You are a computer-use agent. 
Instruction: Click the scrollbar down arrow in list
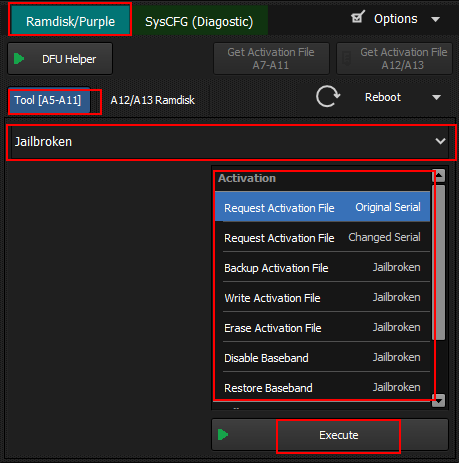pyautogui.click(x=439, y=400)
